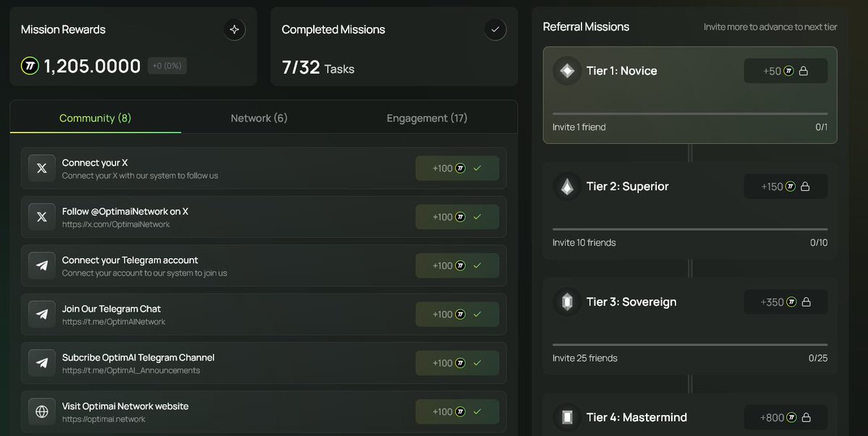This screenshot has height=436, width=868.
Task: Select the Follow @OptimaiNetwork on X title
Action: coord(125,211)
